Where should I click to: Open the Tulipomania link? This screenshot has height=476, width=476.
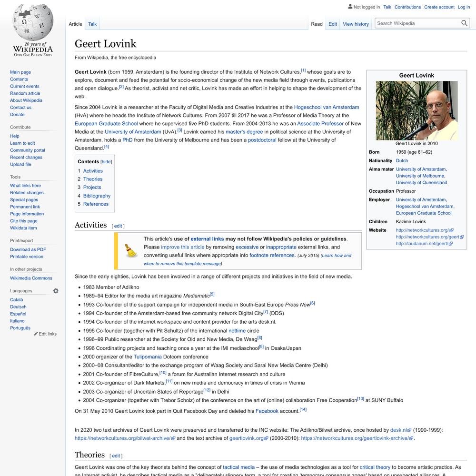[148, 357]
